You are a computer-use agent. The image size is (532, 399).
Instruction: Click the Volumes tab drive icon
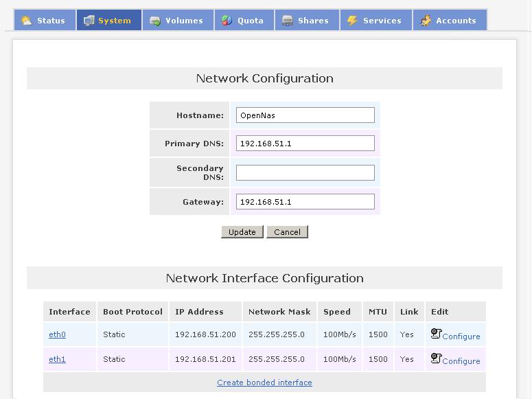point(155,21)
